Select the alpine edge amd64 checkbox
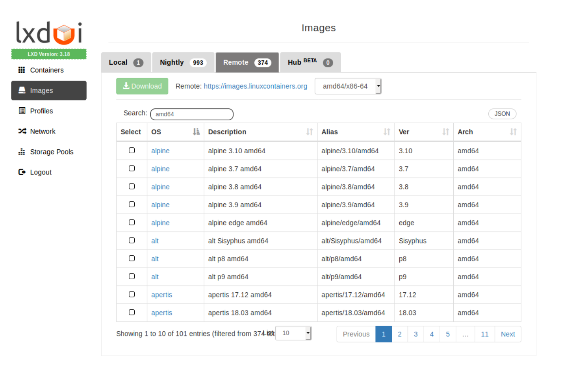This screenshot has width=588, height=392. (132, 222)
